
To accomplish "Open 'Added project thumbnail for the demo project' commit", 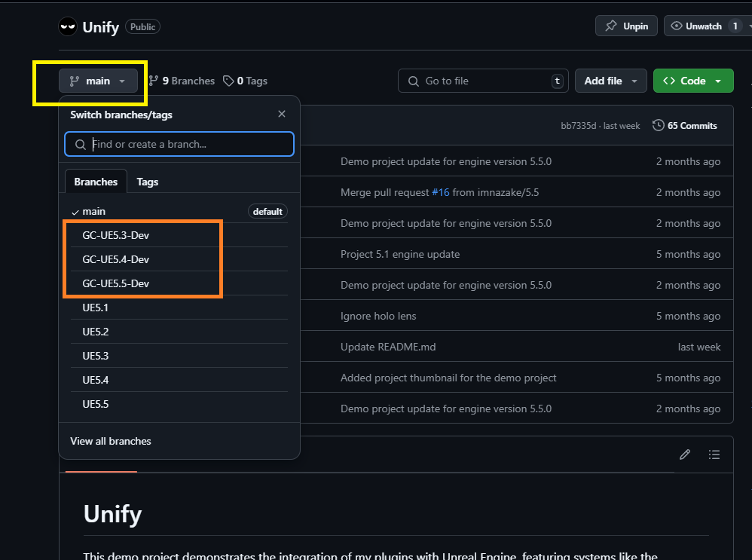I will click(448, 378).
